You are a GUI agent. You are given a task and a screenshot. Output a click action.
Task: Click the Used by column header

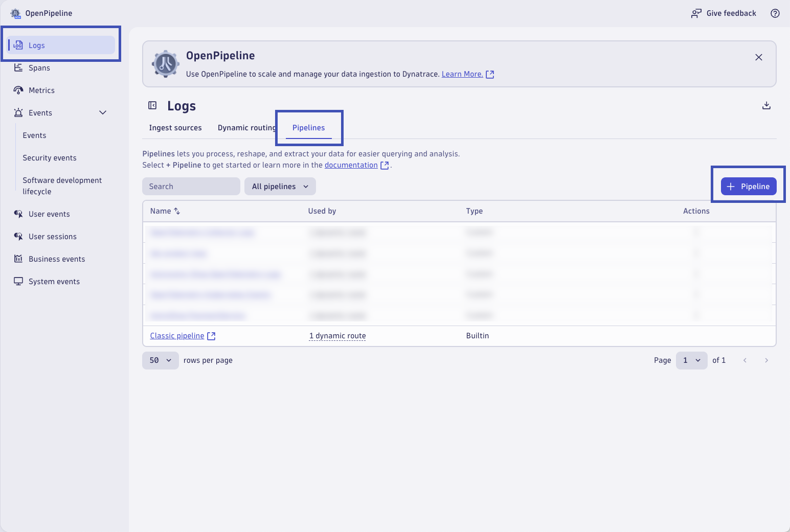[322, 211]
